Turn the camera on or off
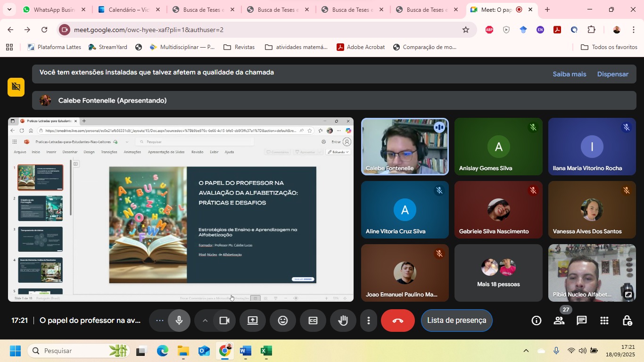Screen dimensions: 644x362 (224, 321)
